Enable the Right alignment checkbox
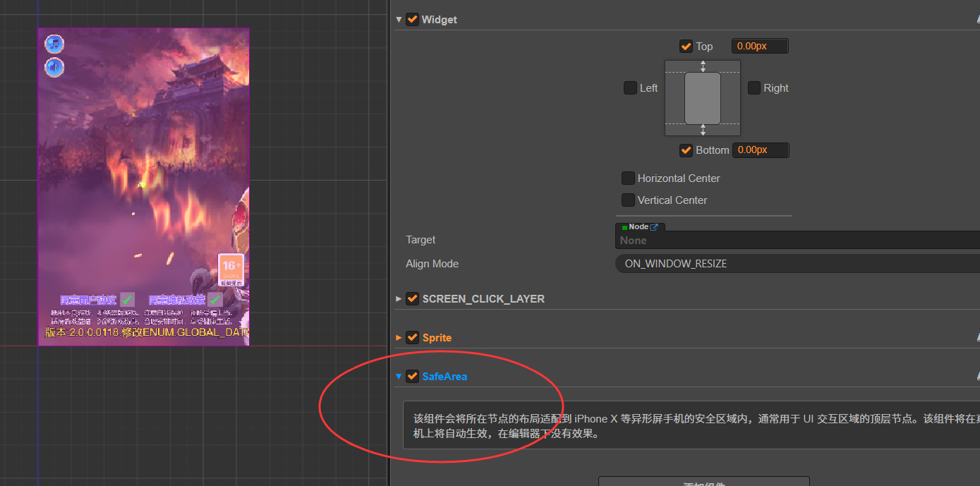This screenshot has height=486, width=980. [x=754, y=88]
